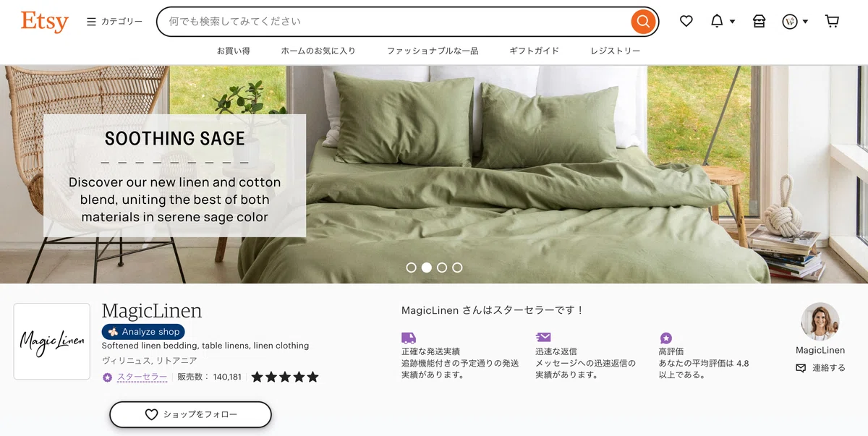The width and height of the screenshot is (868, 436).
Task: Click the shop owner portrait photo
Action: [820, 322]
